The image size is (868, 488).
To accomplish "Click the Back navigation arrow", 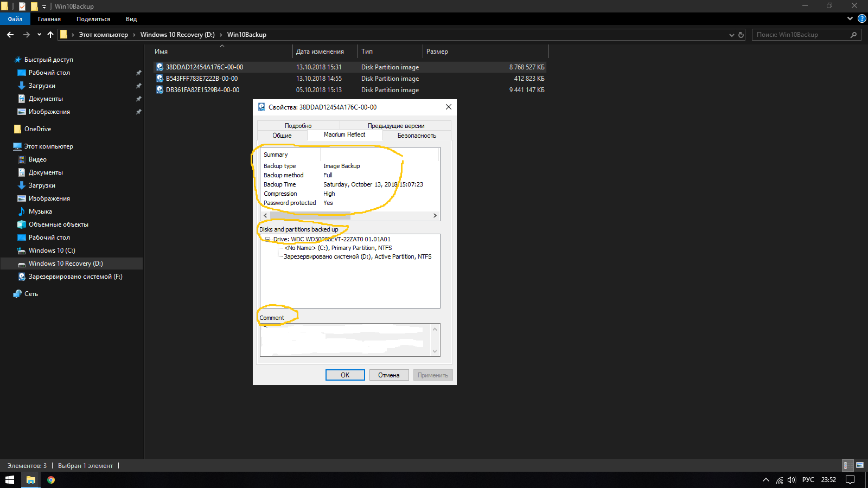I will (x=10, y=35).
